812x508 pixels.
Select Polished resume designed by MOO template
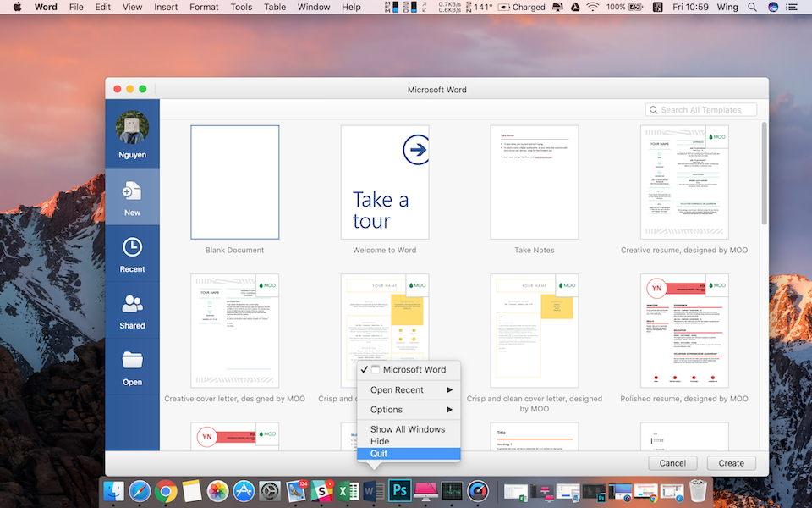click(684, 331)
